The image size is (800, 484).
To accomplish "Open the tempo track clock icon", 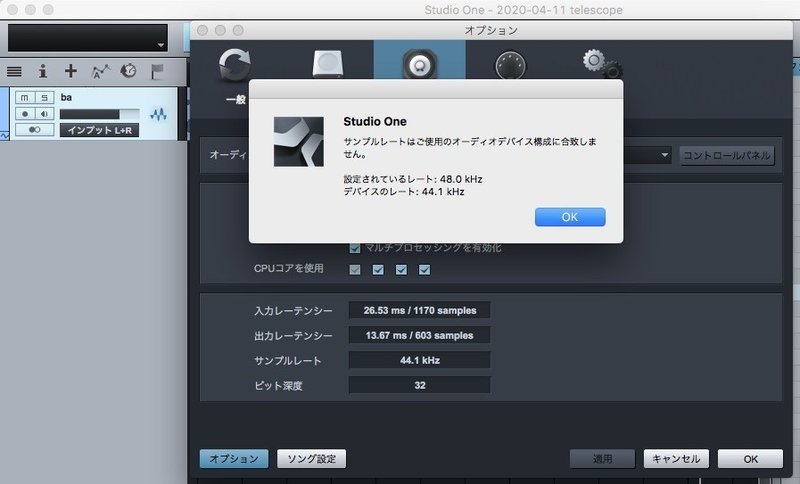I will [x=128, y=71].
